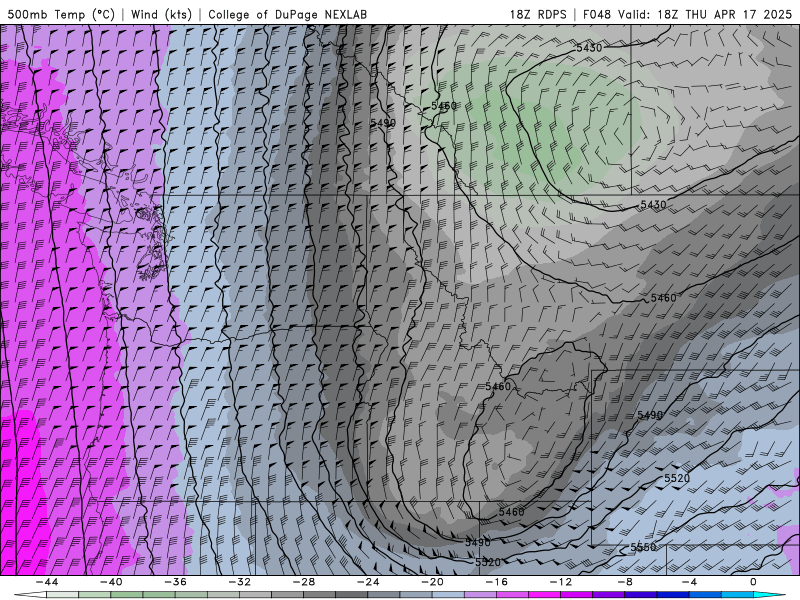Click 'THU APR 17 2025' valid date
This screenshot has height=600, width=800.
pos(738,14)
